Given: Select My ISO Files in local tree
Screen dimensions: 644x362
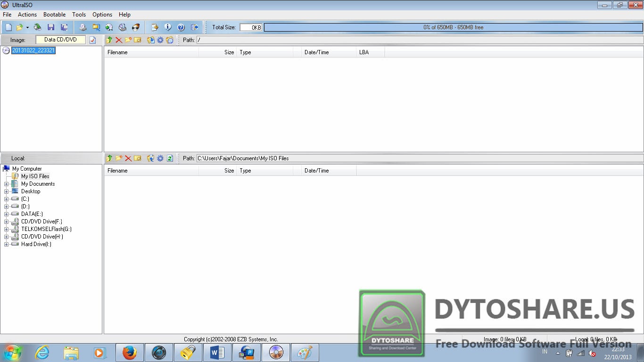Looking at the screenshot, I should coord(35,176).
